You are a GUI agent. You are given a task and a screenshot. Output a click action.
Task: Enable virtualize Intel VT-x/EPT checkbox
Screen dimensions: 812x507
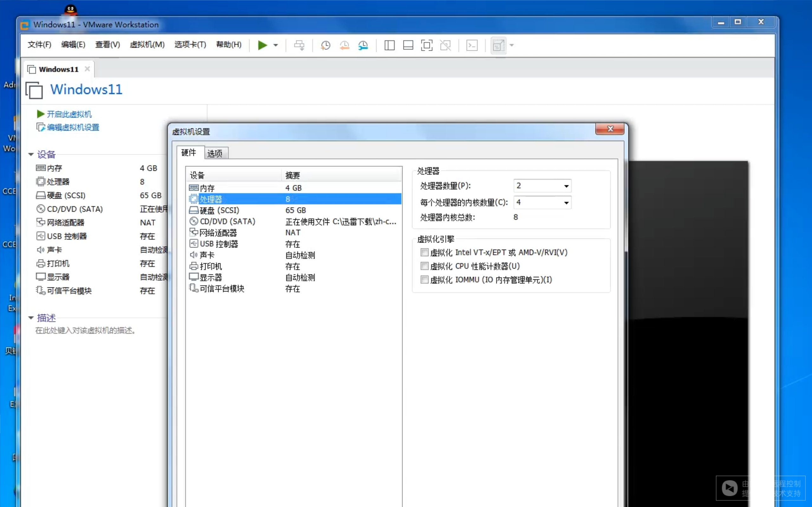click(x=424, y=252)
